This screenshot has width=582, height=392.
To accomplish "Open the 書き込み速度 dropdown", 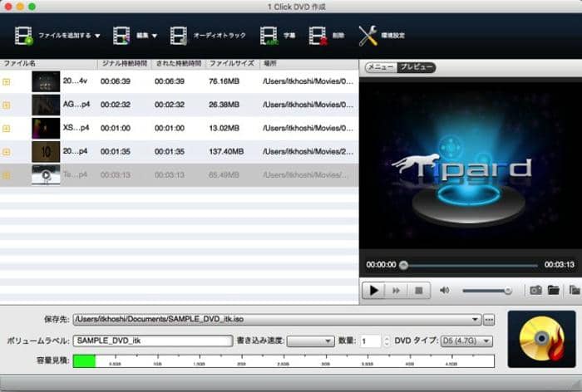I will tap(310, 341).
